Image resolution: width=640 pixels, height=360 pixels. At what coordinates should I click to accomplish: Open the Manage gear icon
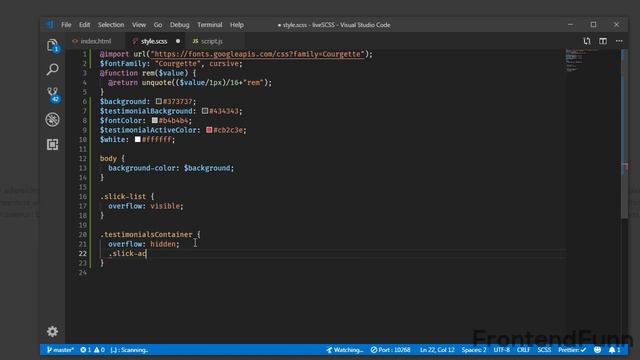coord(52,331)
